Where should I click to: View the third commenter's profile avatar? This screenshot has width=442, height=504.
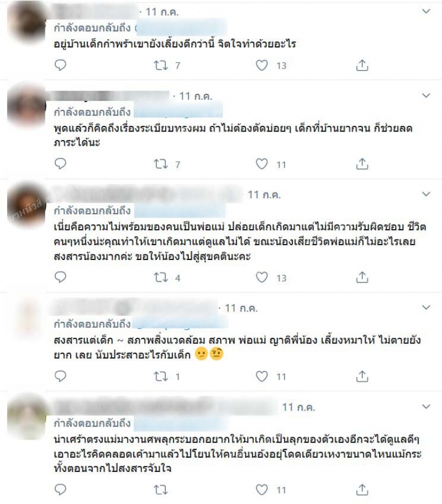[27, 205]
